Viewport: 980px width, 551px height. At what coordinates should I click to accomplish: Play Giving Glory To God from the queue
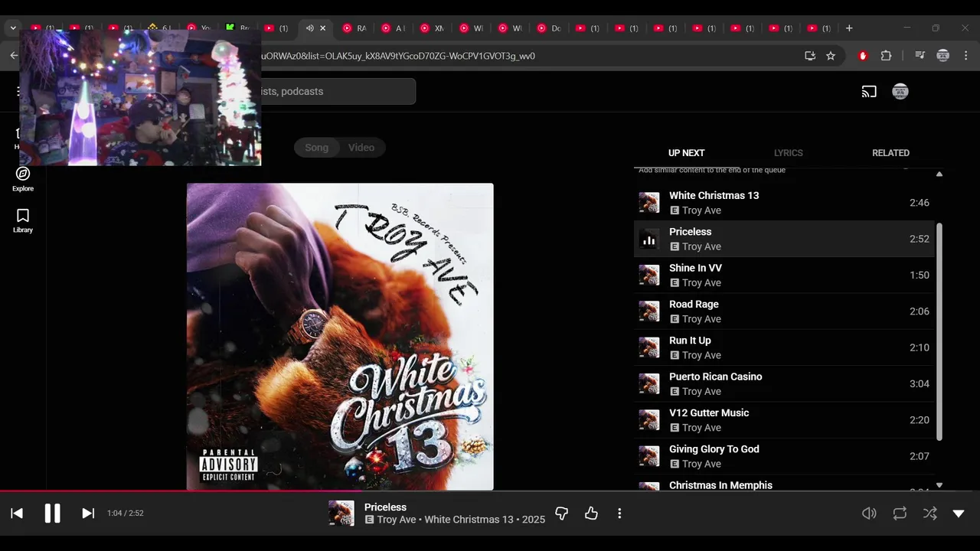(x=784, y=456)
